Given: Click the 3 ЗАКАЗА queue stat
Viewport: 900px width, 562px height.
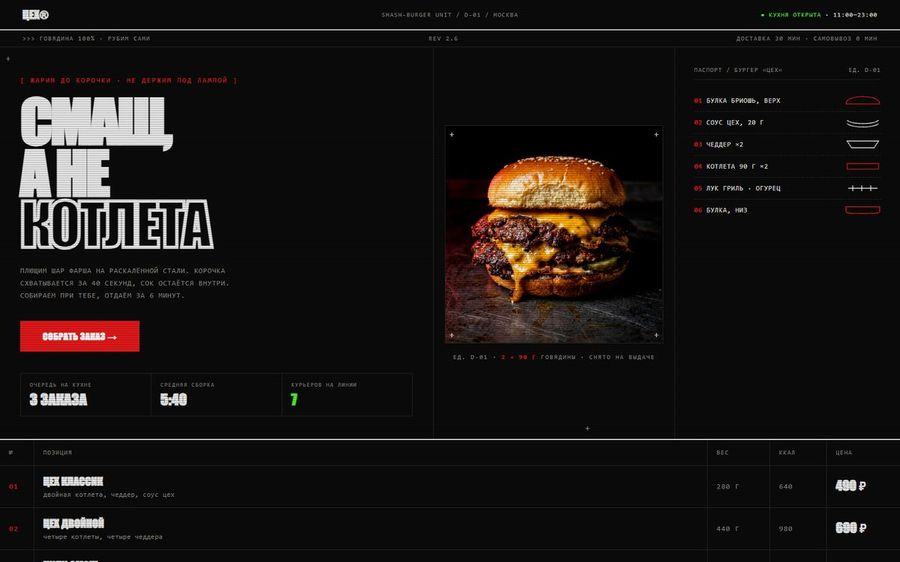Looking at the screenshot, I should (x=58, y=400).
